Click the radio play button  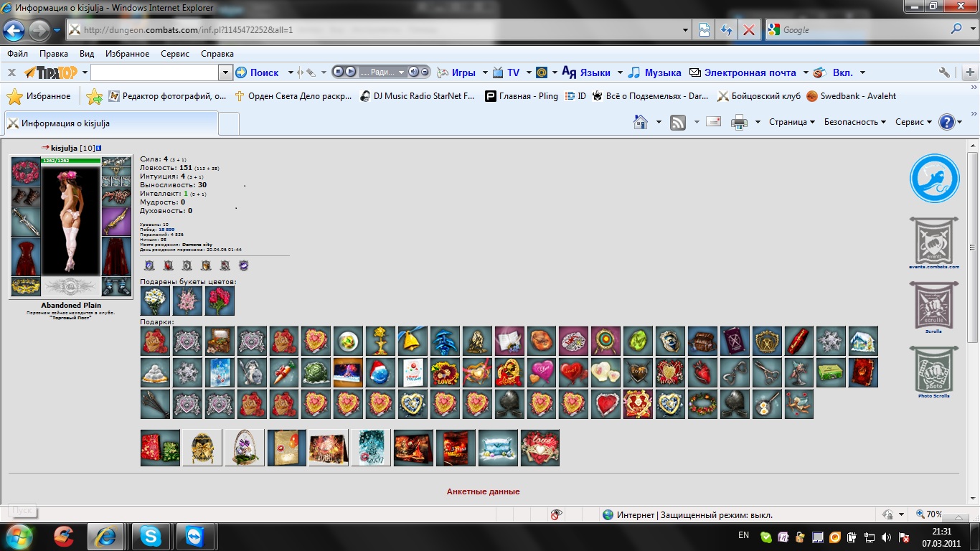(350, 72)
